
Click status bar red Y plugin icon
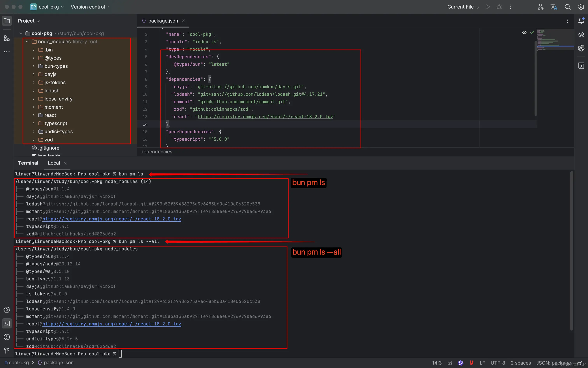471,363
